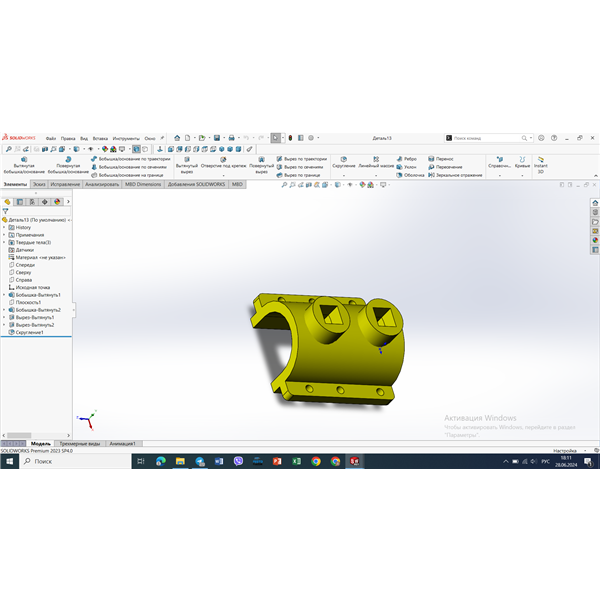Switch to Добавления SOLIDWORKS tab
Viewport: 600px width, 600px height.
click(196, 184)
